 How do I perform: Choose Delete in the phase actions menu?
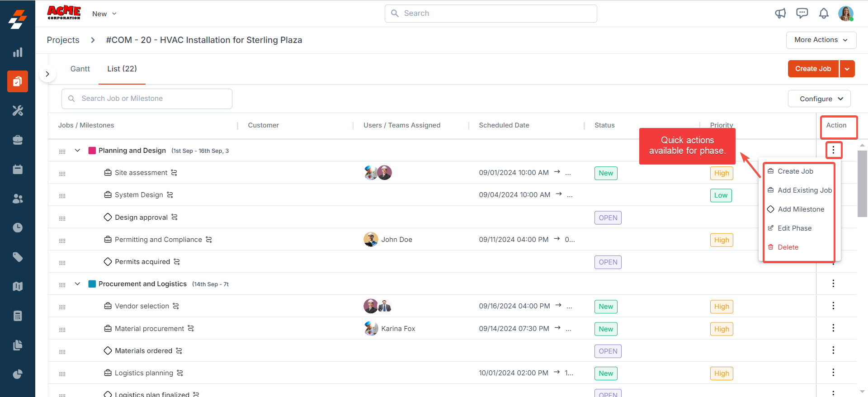point(788,247)
